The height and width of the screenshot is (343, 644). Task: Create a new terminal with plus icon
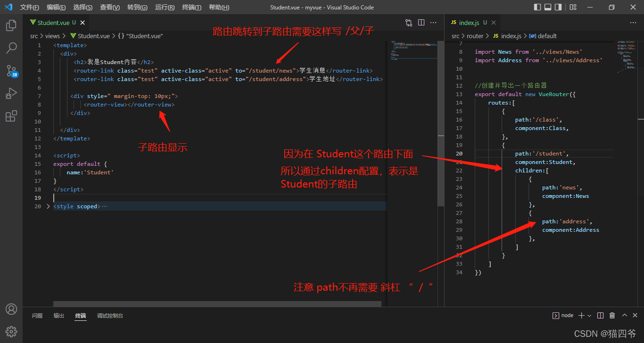pyautogui.click(x=581, y=316)
